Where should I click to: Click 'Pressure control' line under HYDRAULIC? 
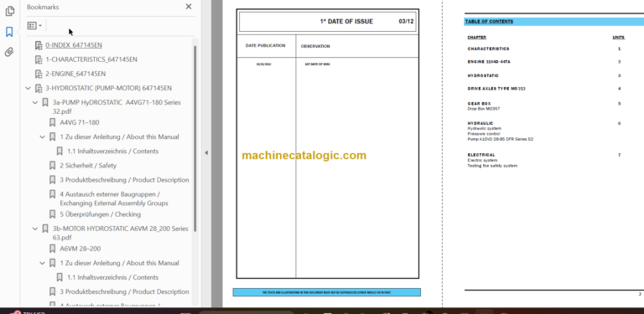tap(483, 134)
